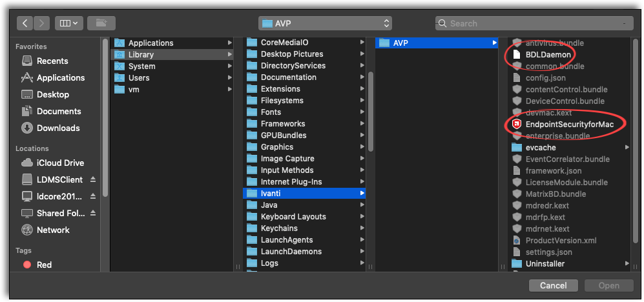This screenshot has width=644, height=302.
Task: Expand the Uninstaller folder
Action: (627, 264)
